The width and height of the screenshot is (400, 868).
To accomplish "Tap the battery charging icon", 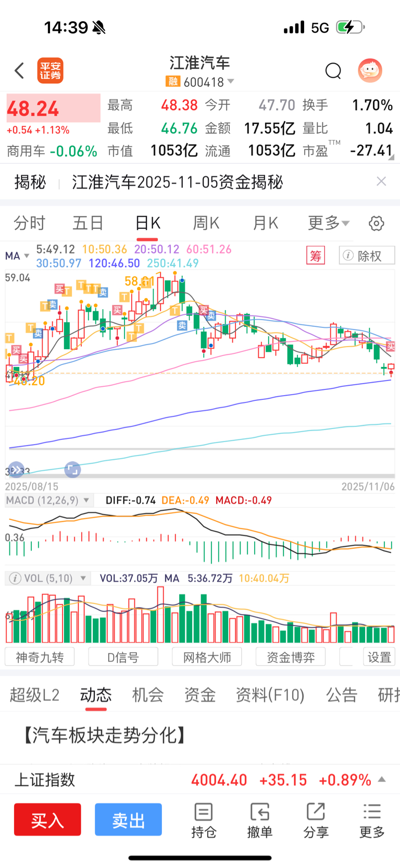I will coord(350,27).
